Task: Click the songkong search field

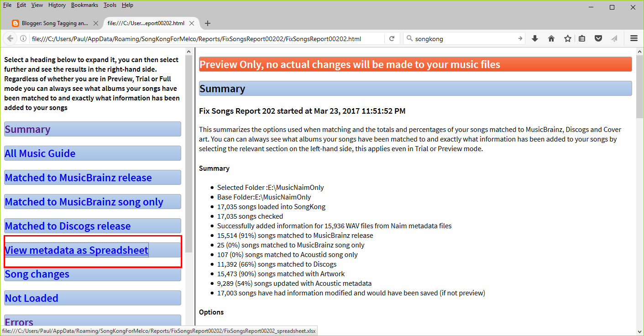Action: (465, 39)
